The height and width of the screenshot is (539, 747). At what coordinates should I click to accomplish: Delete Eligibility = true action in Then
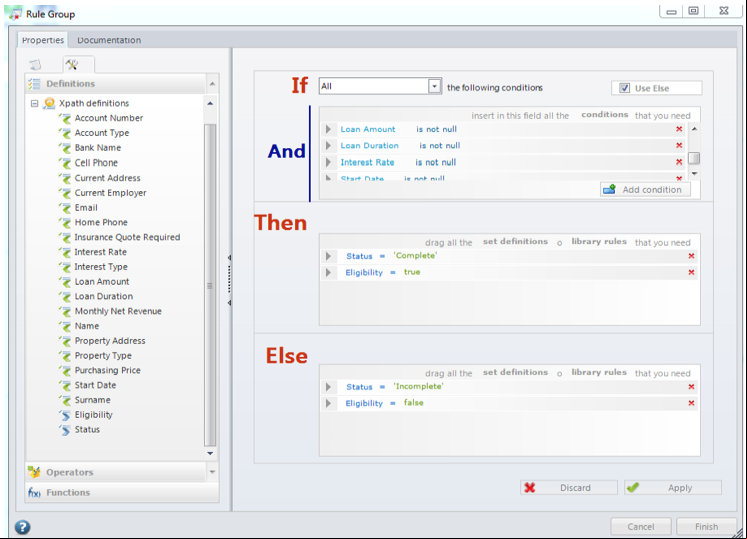(x=691, y=272)
